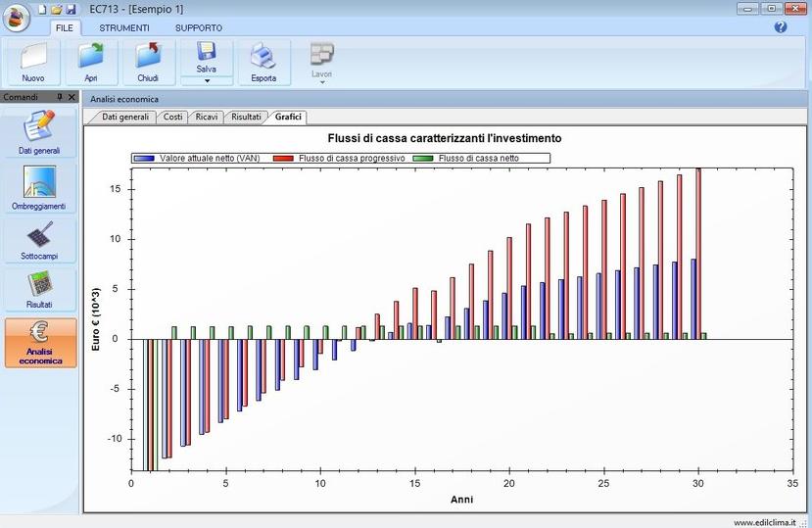Screen dimensions: 812x528
Task: Click the Nuovo new file icon
Action: pyautogui.click(x=33, y=56)
